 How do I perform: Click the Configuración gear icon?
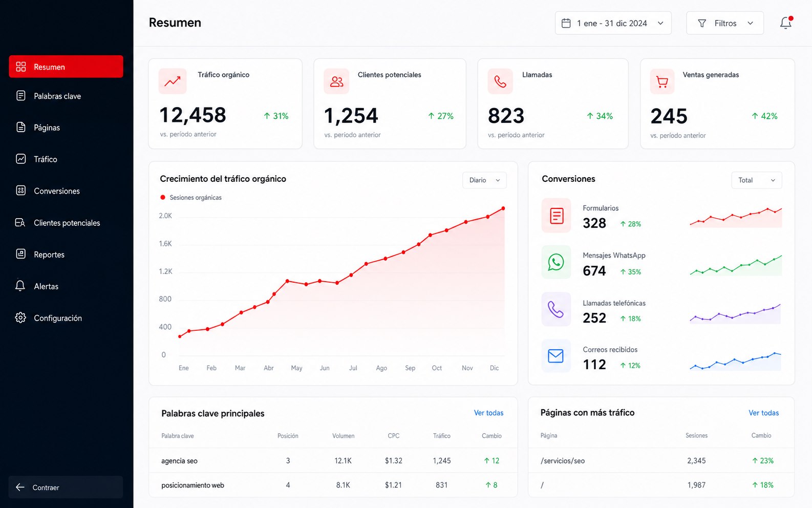point(20,317)
